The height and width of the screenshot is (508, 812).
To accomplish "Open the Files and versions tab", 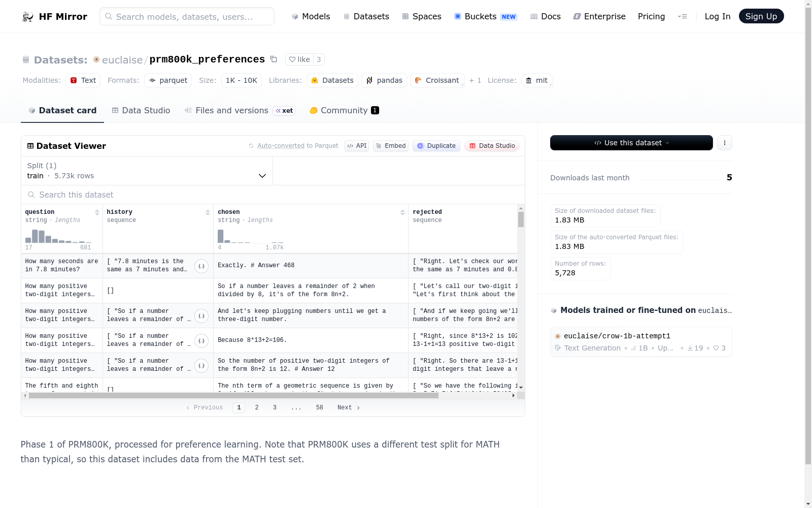I will click(x=240, y=111).
